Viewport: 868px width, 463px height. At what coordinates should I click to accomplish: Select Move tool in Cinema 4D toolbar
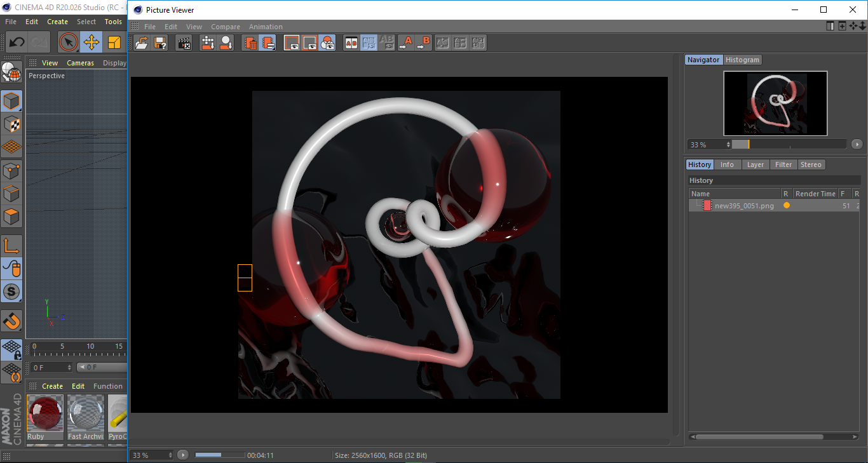(92, 43)
